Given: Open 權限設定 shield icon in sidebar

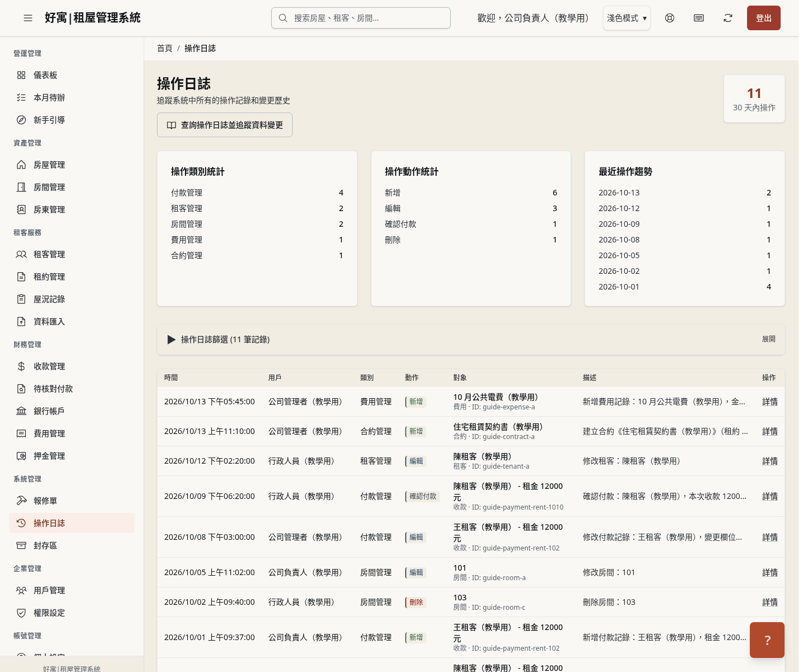Looking at the screenshot, I should pos(21,613).
